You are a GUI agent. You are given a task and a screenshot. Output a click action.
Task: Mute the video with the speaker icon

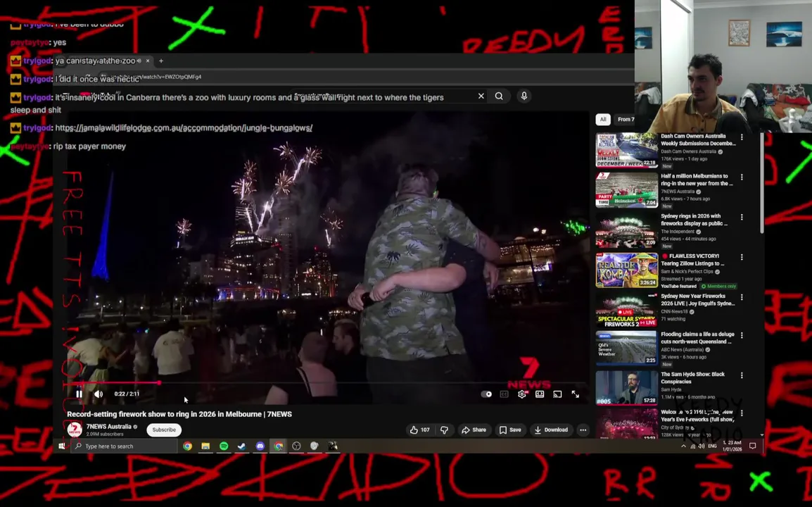[99, 394]
